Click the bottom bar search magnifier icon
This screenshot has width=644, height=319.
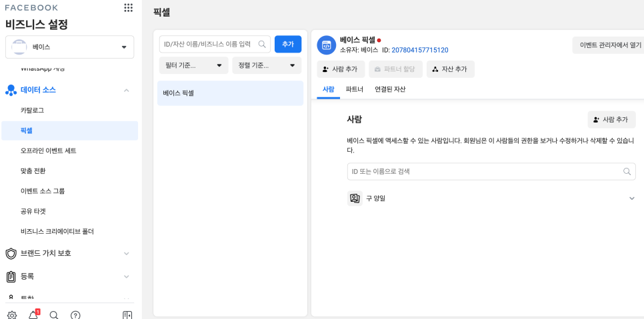(54, 315)
